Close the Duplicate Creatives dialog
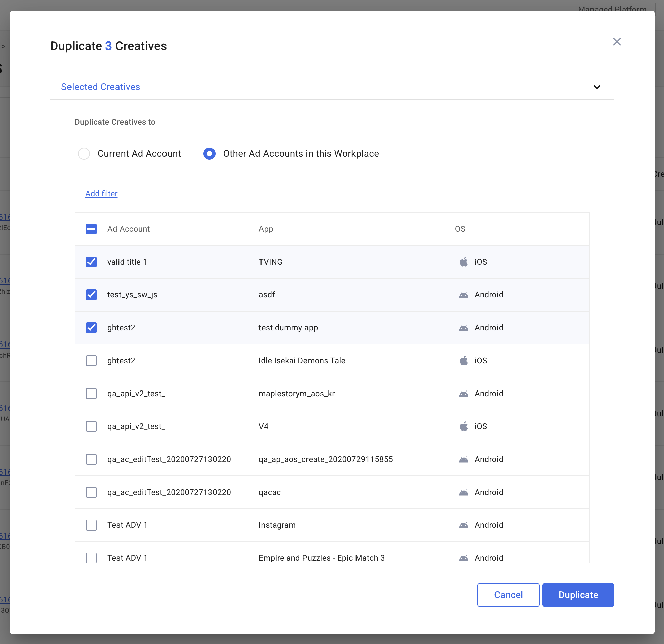Viewport: 664px width, 644px height. point(617,42)
